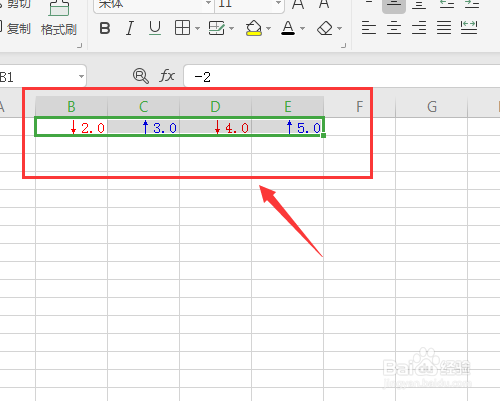Select cell C1 showing 3.0
Image resolution: width=500 pixels, height=401 pixels.
click(143, 127)
